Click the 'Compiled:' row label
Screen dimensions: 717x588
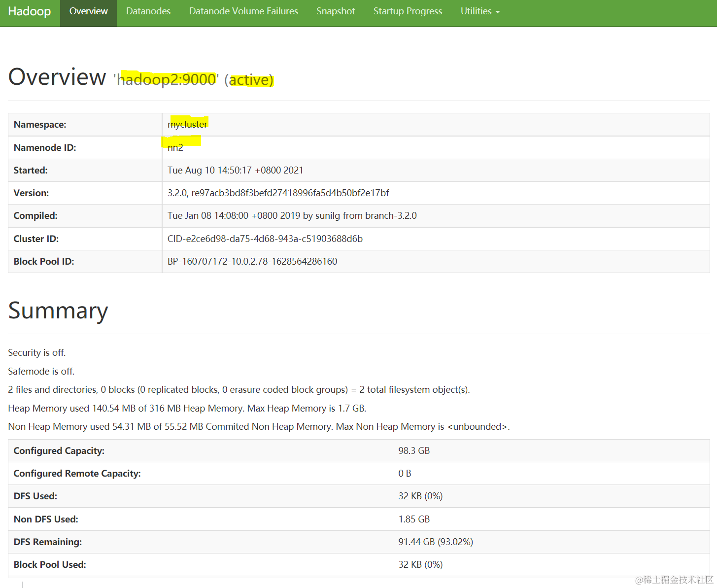35,215
